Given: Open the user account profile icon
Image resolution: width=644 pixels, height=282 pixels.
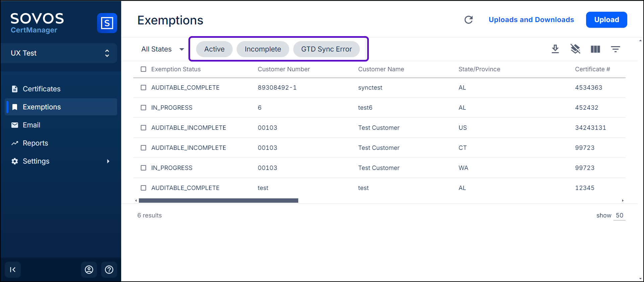Looking at the screenshot, I should (89, 270).
